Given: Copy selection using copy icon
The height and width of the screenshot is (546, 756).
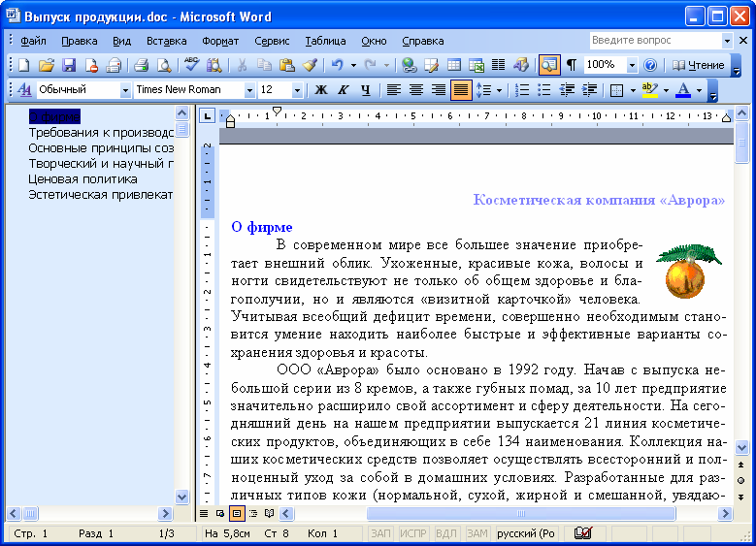Looking at the screenshot, I should tap(264, 65).
